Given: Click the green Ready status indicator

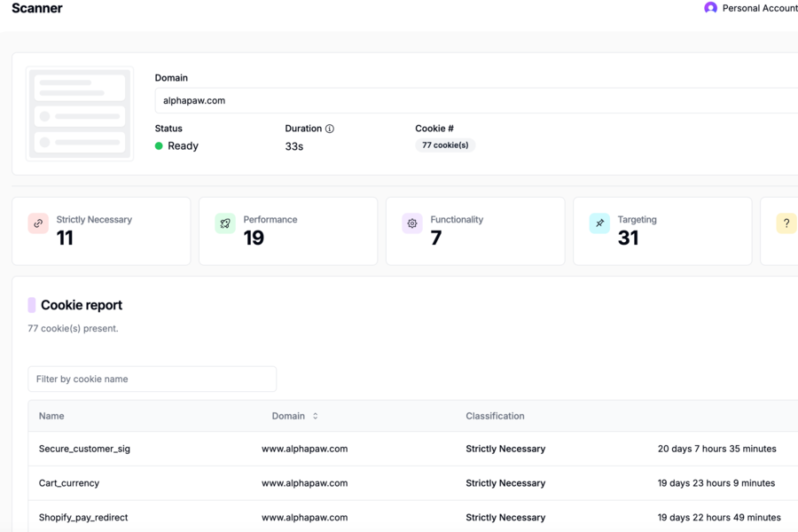Looking at the screenshot, I should [x=159, y=146].
